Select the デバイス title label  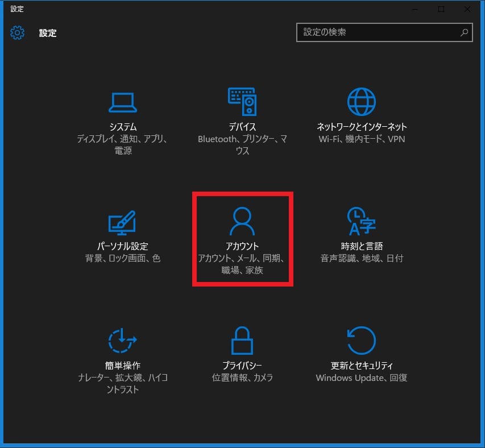pos(242,127)
